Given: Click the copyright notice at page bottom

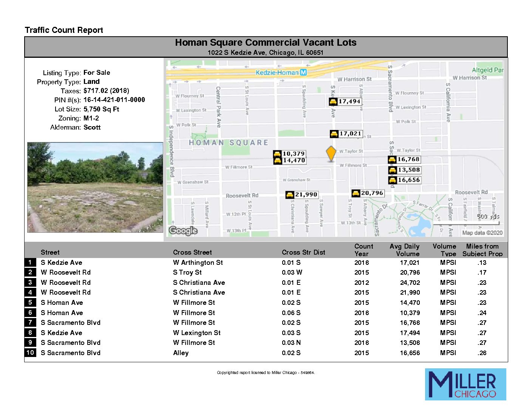Looking at the screenshot, I should tap(266, 372).
